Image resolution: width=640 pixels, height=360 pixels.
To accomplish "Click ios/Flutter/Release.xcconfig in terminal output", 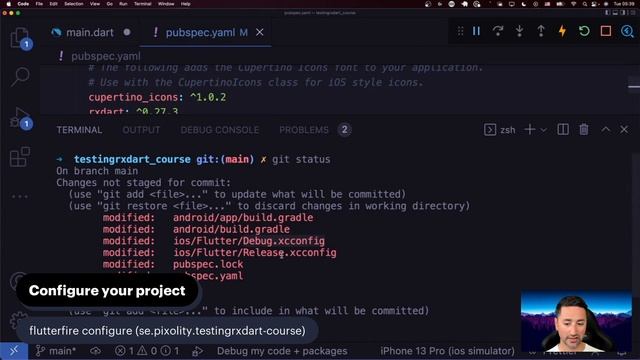I will (x=255, y=253).
